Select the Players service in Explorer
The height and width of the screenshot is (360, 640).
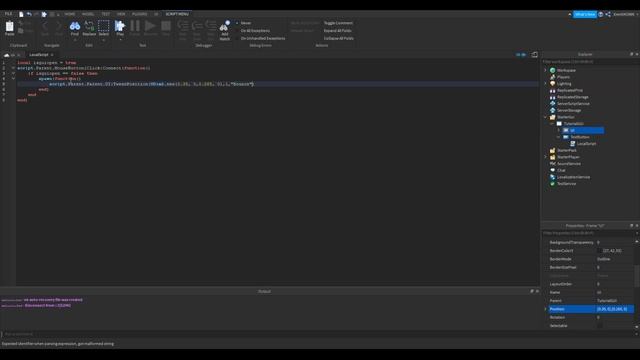(563, 77)
